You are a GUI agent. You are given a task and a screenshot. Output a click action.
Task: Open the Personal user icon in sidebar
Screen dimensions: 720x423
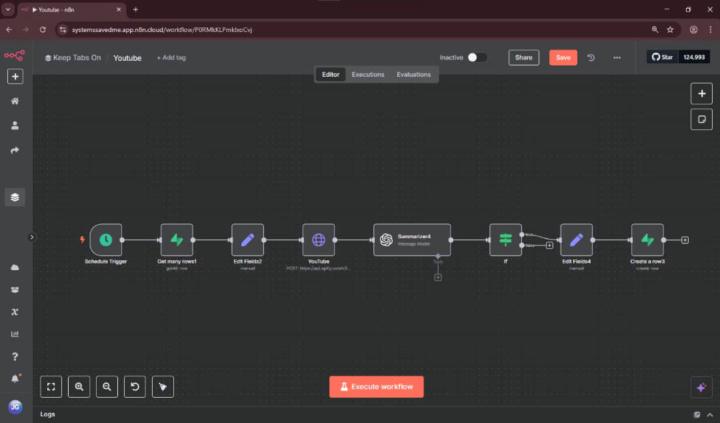[15, 125]
